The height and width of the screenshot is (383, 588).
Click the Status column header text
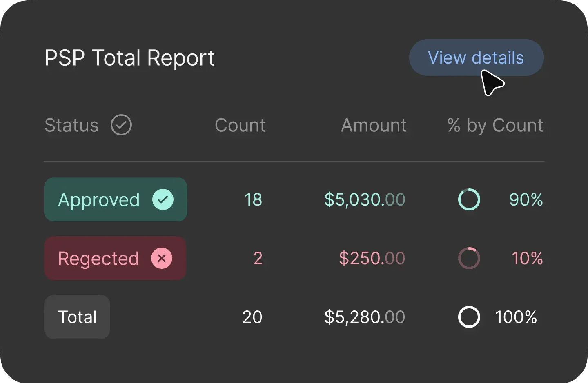coord(71,125)
